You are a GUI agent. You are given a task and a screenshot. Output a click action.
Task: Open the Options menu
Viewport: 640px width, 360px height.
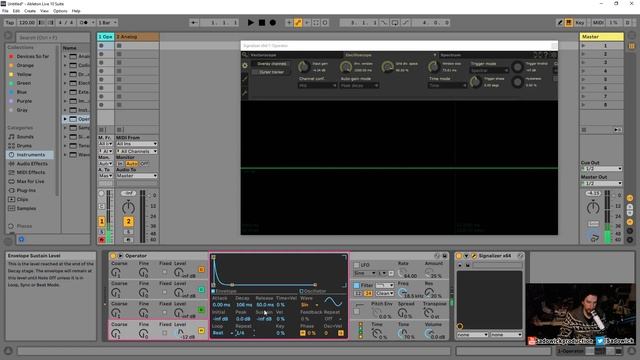click(x=60, y=11)
